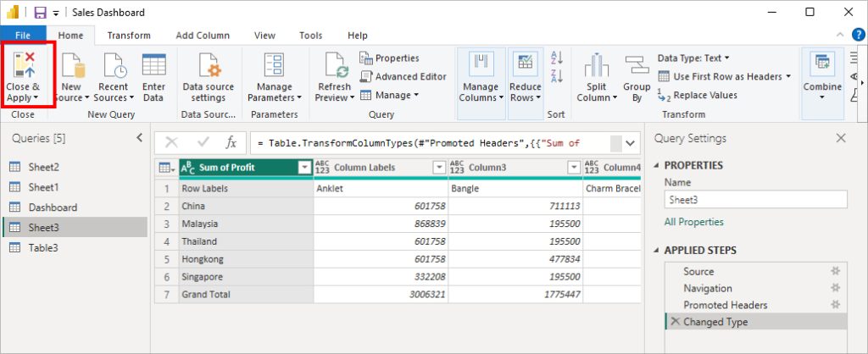Switch to the Add Column tab

click(x=203, y=36)
